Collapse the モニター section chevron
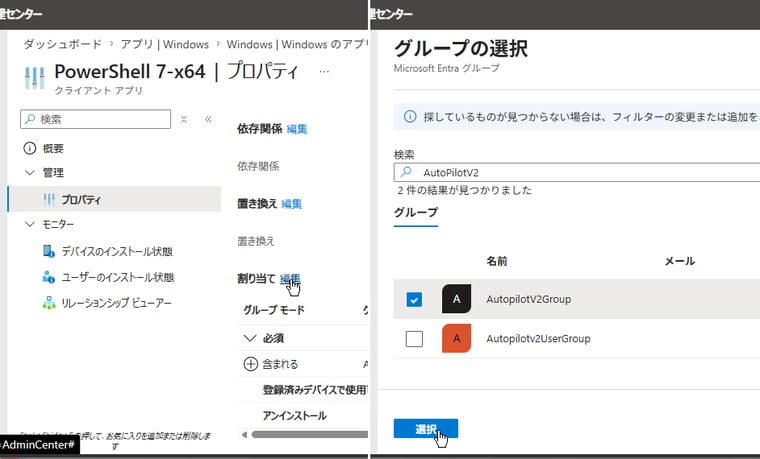The image size is (760, 459). pyautogui.click(x=30, y=224)
